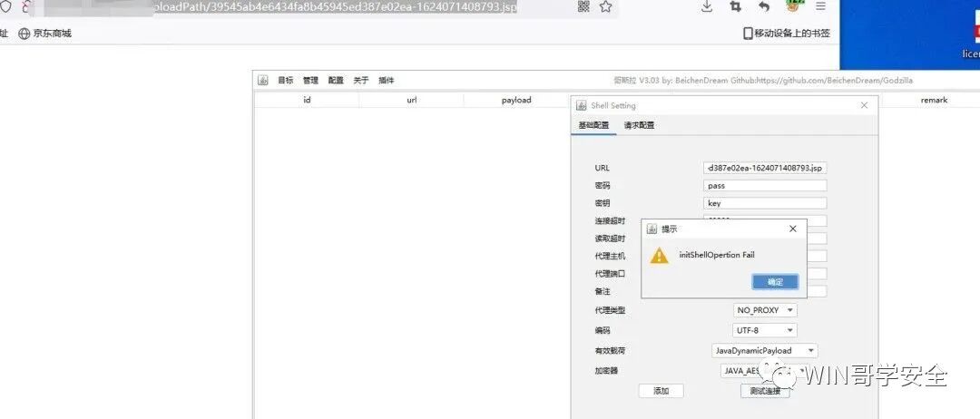
Task: Click the QR code icon in address bar
Action: [583, 7]
